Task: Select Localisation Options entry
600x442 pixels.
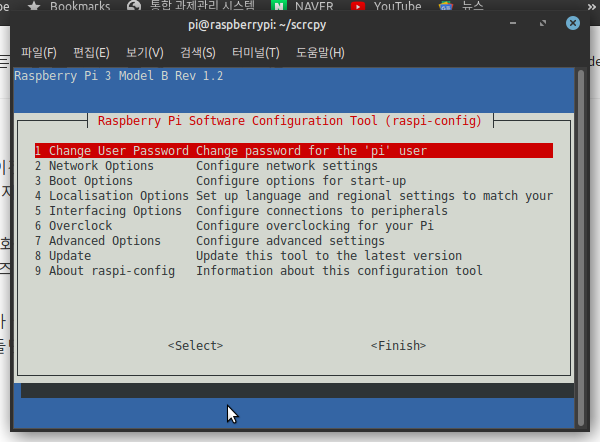Action: (293, 196)
